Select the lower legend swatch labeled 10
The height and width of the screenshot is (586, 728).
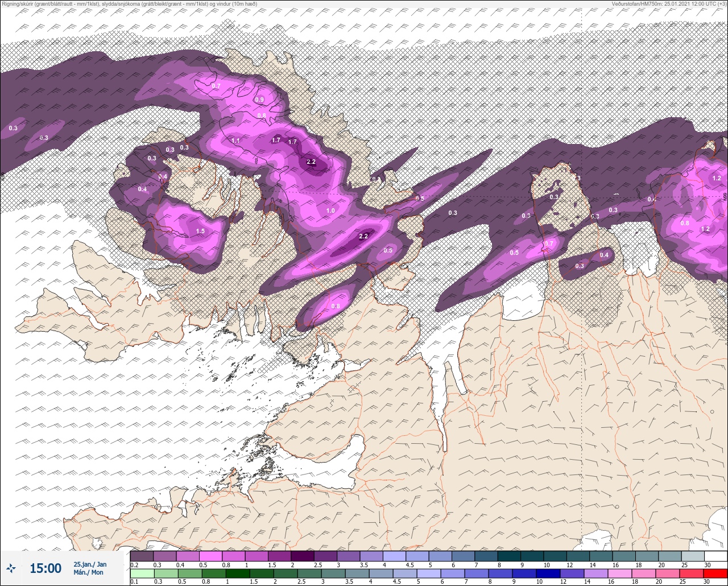pyautogui.click(x=548, y=573)
